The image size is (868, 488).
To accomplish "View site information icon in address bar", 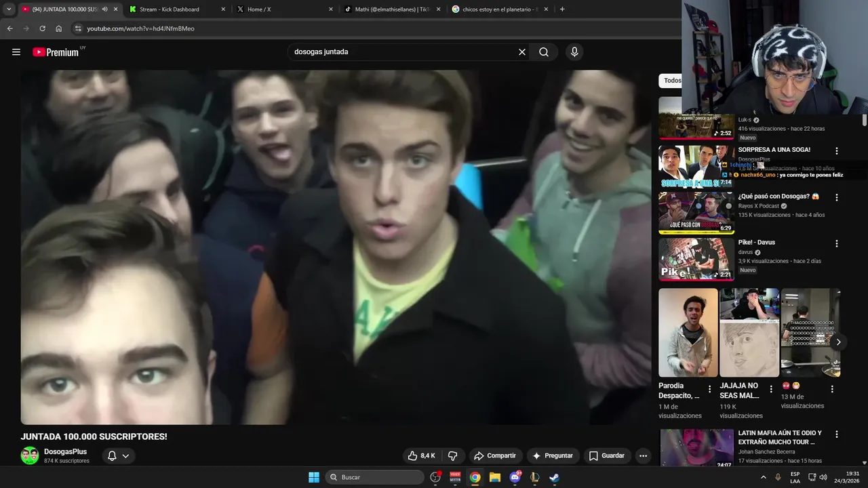I will (78, 28).
